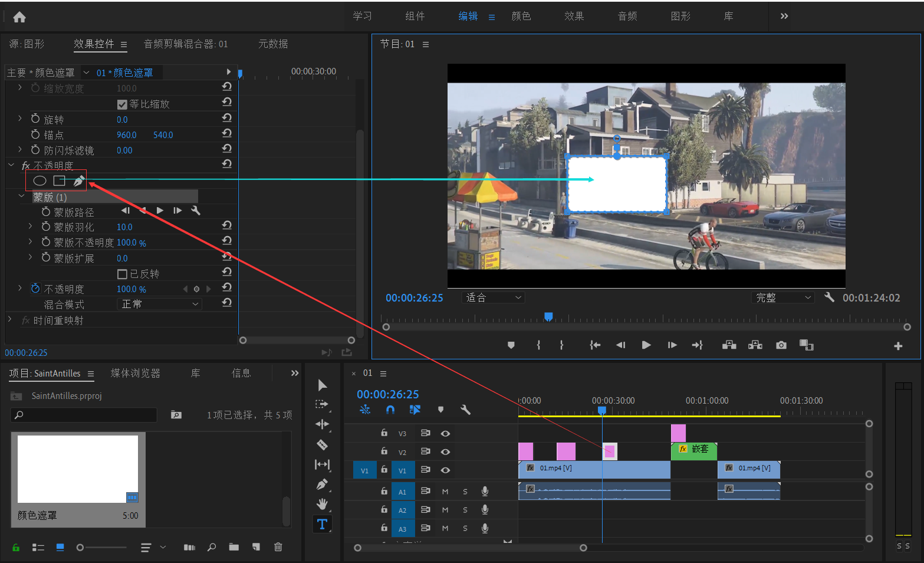Click the Home icon
Image resolution: width=924 pixels, height=563 pixels.
tap(19, 17)
